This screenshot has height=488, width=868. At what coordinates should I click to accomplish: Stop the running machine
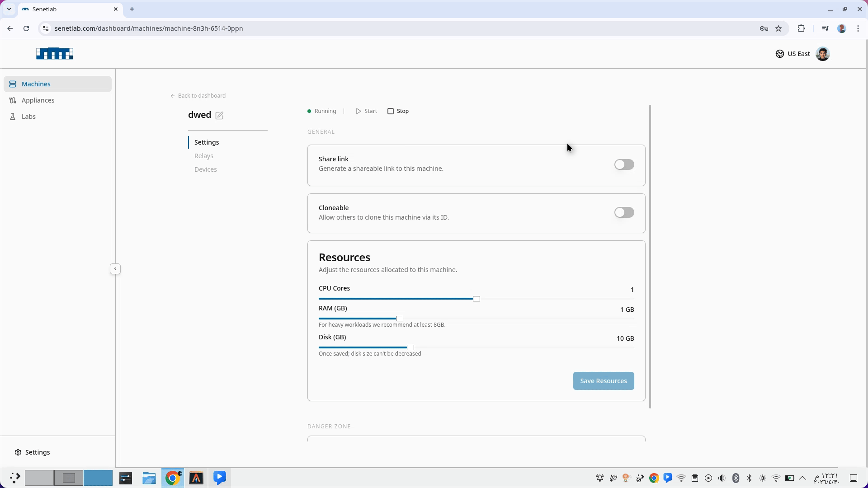pyautogui.click(x=398, y=111)
